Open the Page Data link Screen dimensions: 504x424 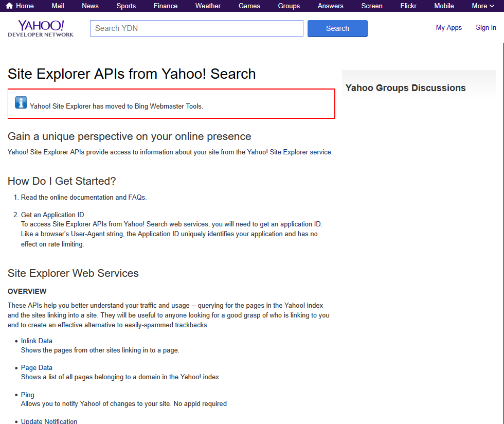[x=37, y=368]
